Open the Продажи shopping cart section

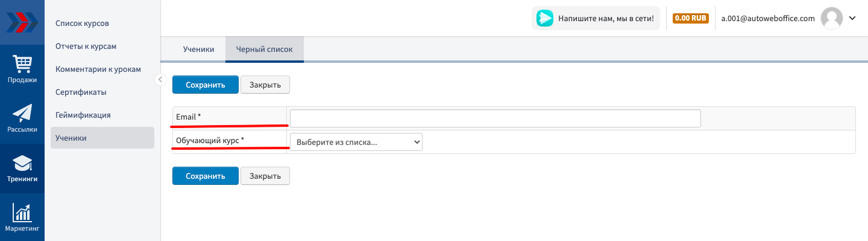pos(22,69)
